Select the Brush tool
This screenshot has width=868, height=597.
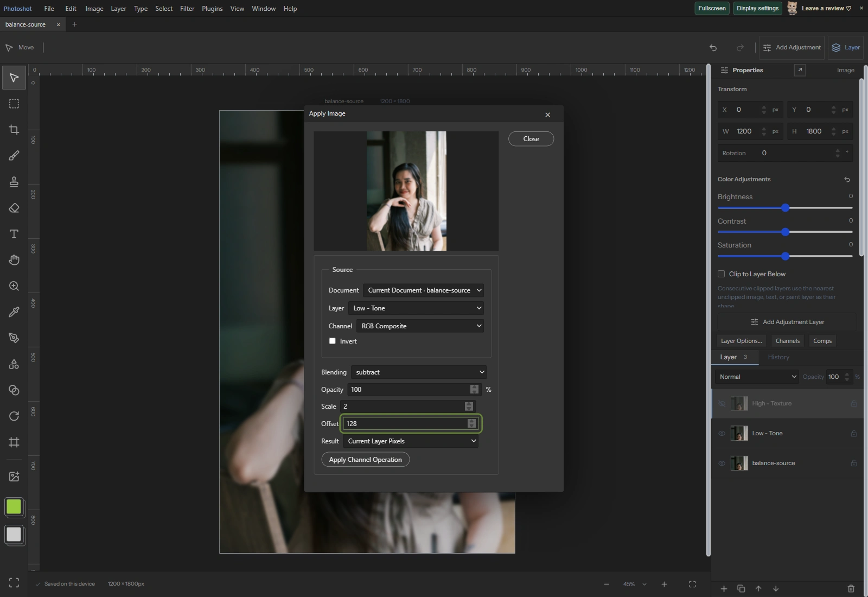[14, 156]
